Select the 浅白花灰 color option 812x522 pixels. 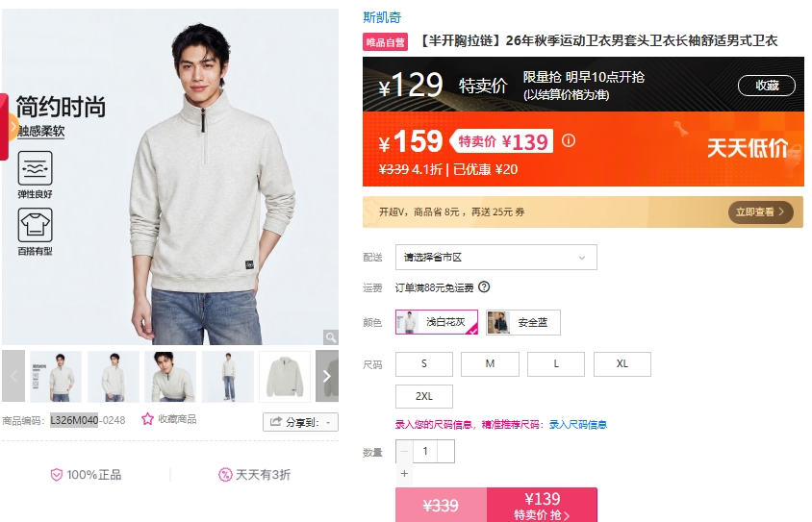click(x=437, y=322)
